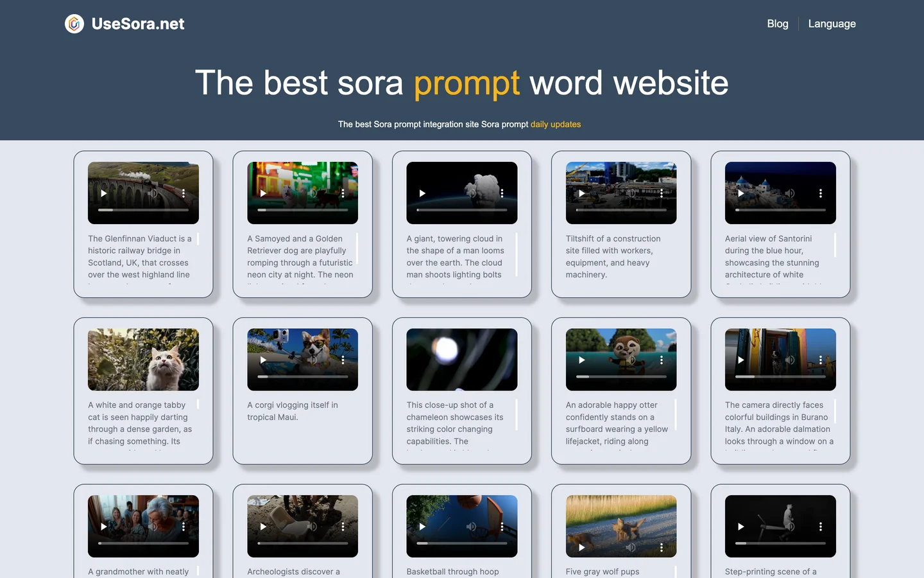The width and height of the screenshot is (924, 578).
Task: Open the Blog page
Action: coord(777,24)
